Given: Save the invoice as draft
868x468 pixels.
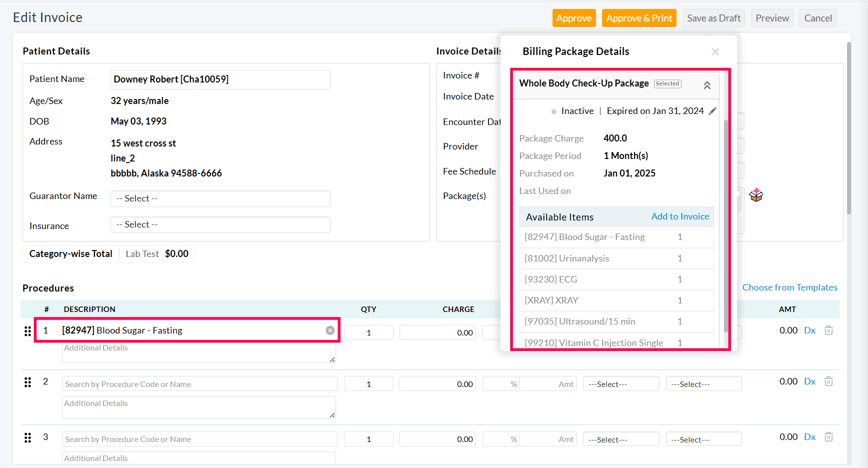Looking at the screenshot, I should click(713, 18).
